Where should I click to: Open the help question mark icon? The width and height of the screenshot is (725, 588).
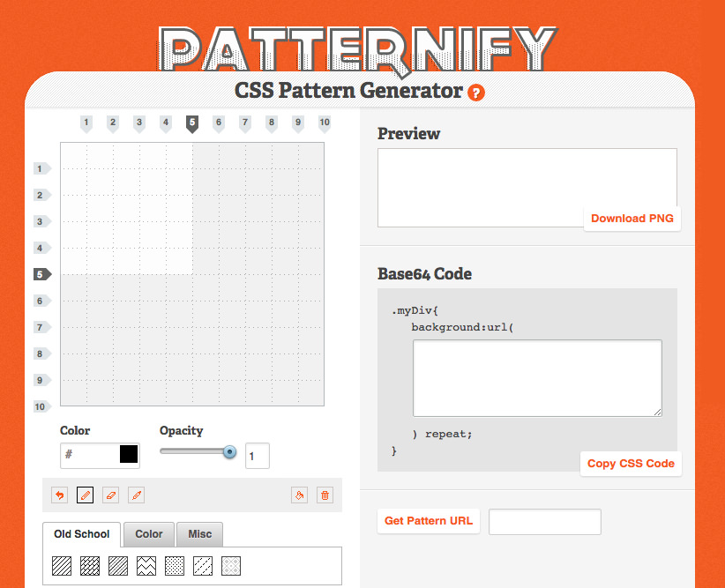pyautogui.click(x=476, y=92)
